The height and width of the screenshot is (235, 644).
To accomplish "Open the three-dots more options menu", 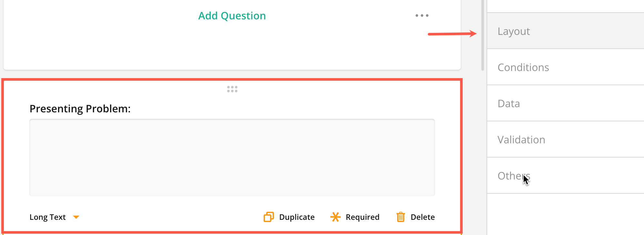I will [x=422, y=15].
